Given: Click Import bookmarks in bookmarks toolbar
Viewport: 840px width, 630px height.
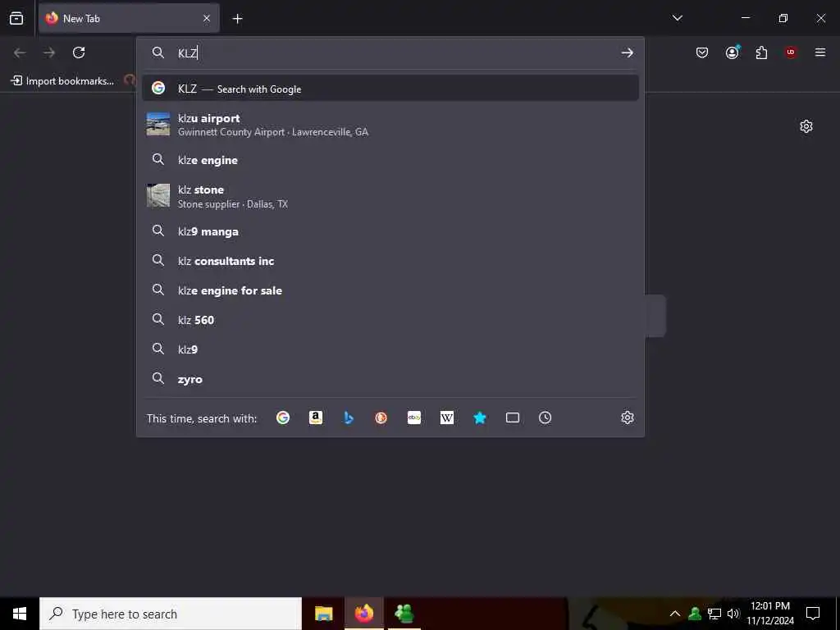Looking at the screenshot, I should 62,81.
